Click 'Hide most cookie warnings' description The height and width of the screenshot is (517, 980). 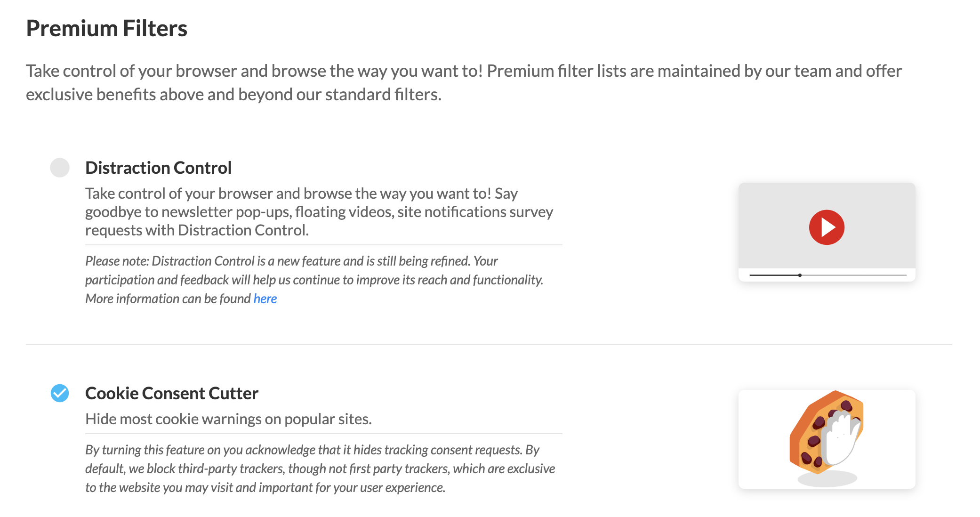click(x=228, y=419)
